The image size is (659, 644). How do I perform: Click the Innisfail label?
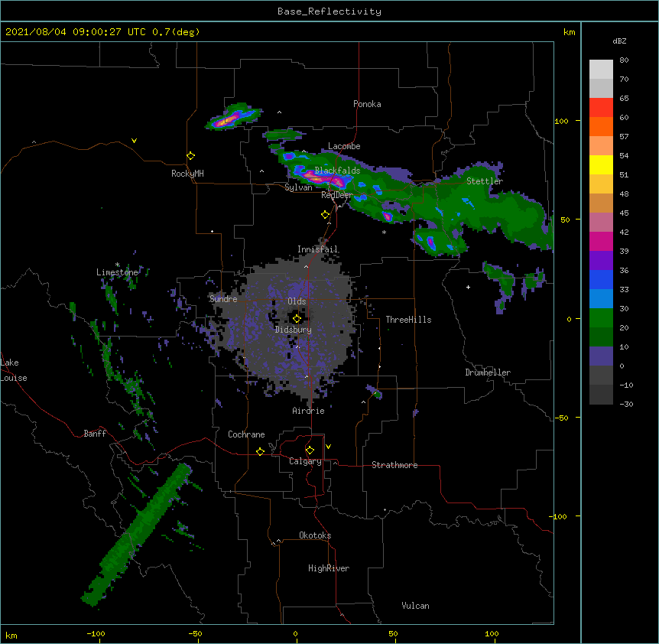[318, 249]
